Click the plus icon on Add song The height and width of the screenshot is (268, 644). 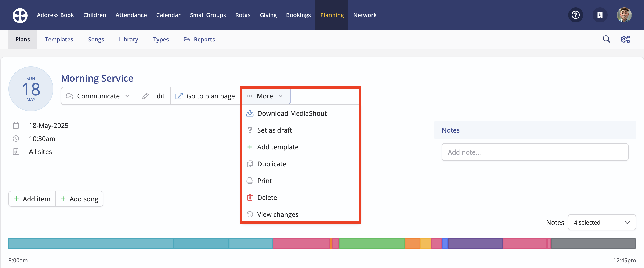[x=63, y=199]
